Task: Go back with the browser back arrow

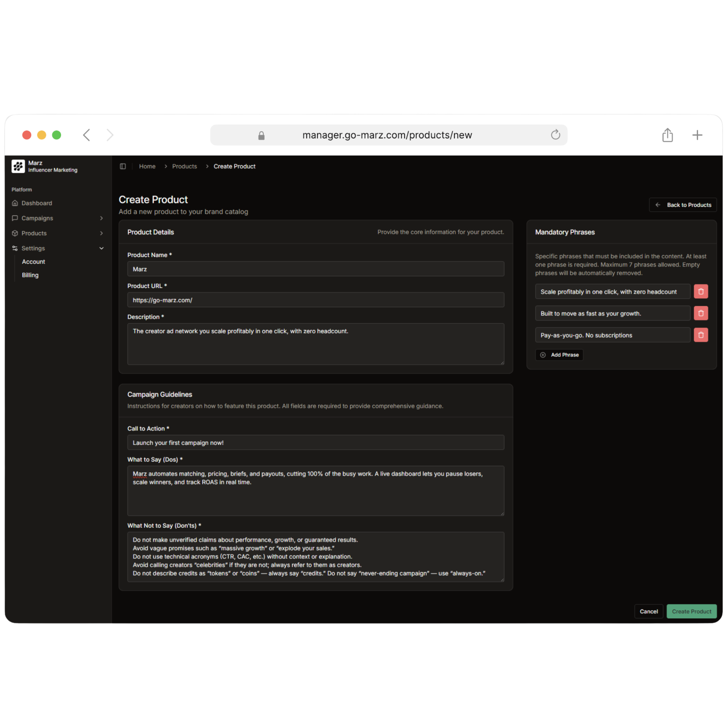Action: (87, 135)
